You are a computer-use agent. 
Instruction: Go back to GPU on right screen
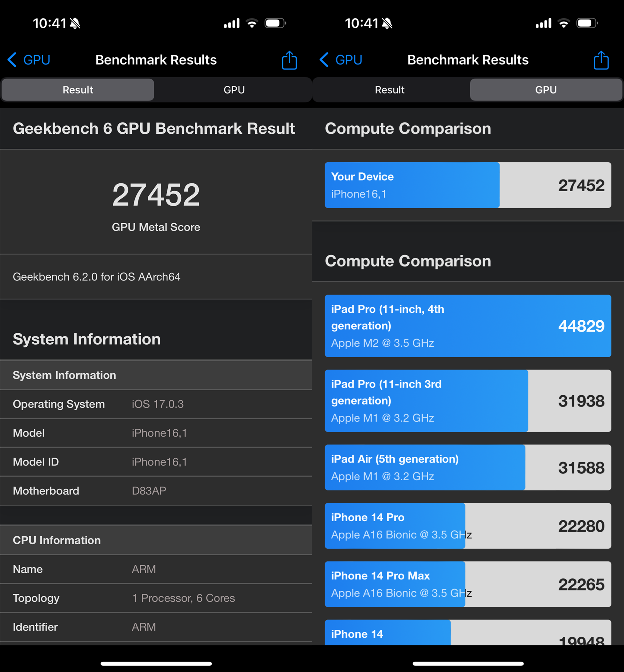tap(341, 60)
